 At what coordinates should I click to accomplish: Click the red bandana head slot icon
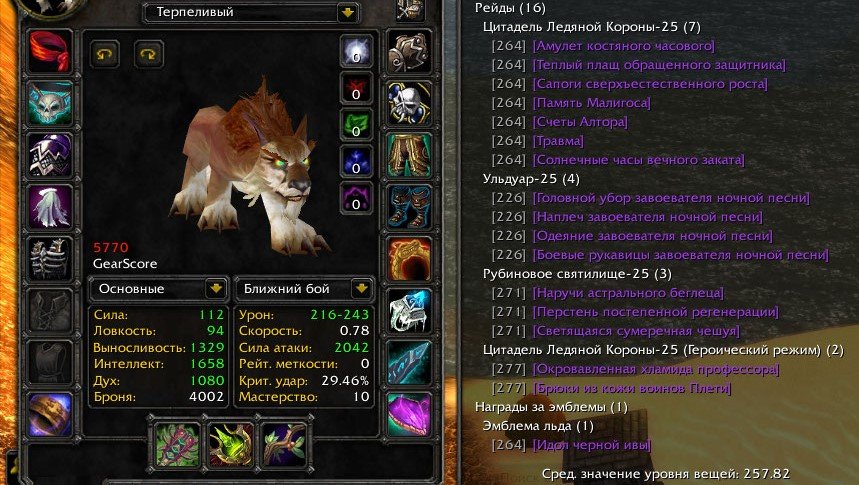pyautogui.click(x=49, y=52)
